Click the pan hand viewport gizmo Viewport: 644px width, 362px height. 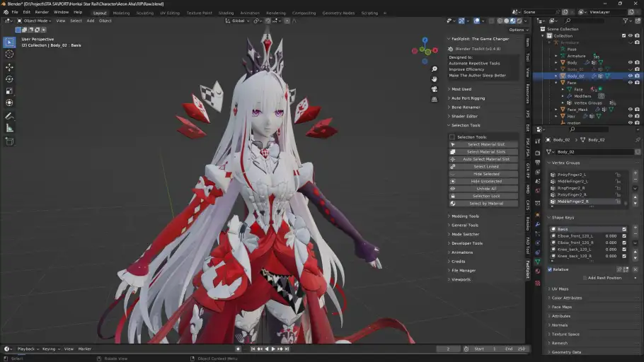[x=434, y=78]
